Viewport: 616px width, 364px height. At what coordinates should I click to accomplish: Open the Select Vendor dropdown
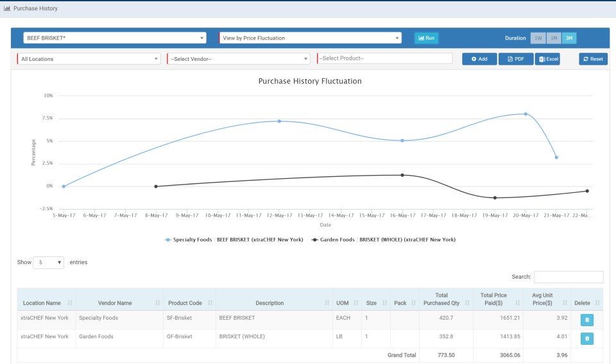[239, 59]
